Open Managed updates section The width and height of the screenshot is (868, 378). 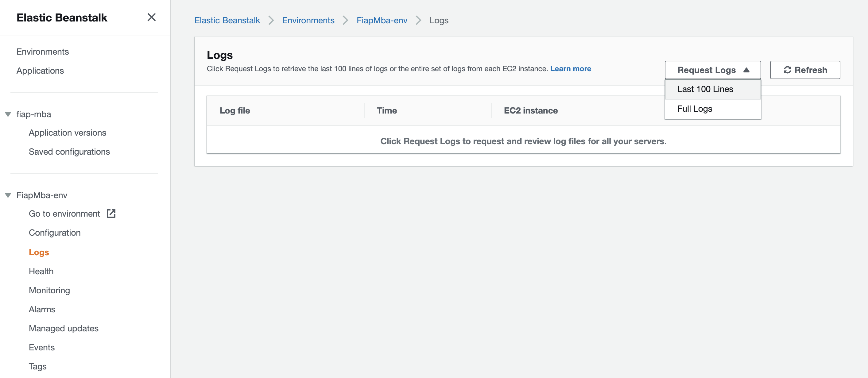click(63, 328)
